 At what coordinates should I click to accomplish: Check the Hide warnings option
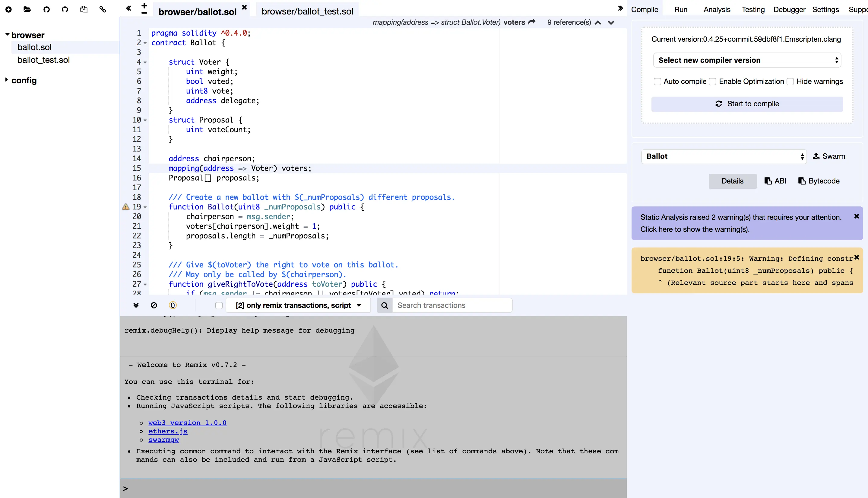pyautogui.click(x=790, y=81)
